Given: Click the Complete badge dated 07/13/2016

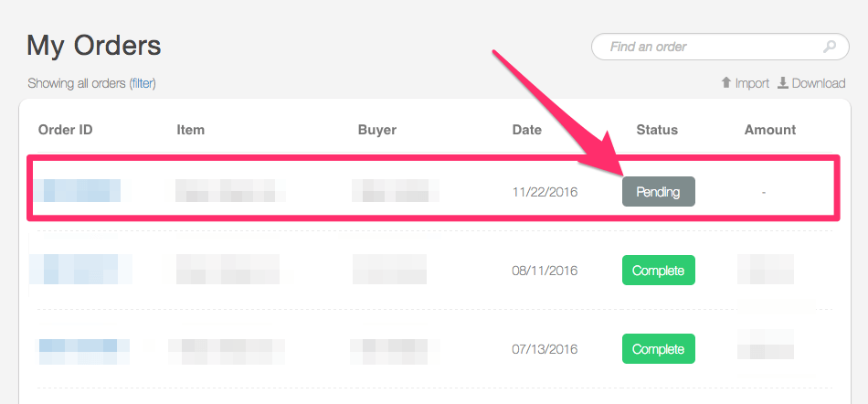Looking at the screenshot, I should coord(658,349).
